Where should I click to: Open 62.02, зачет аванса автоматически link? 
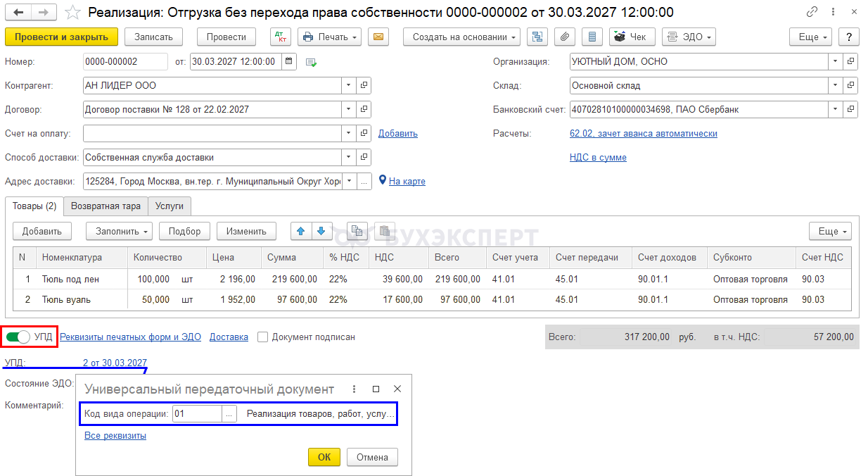[644, 133]
